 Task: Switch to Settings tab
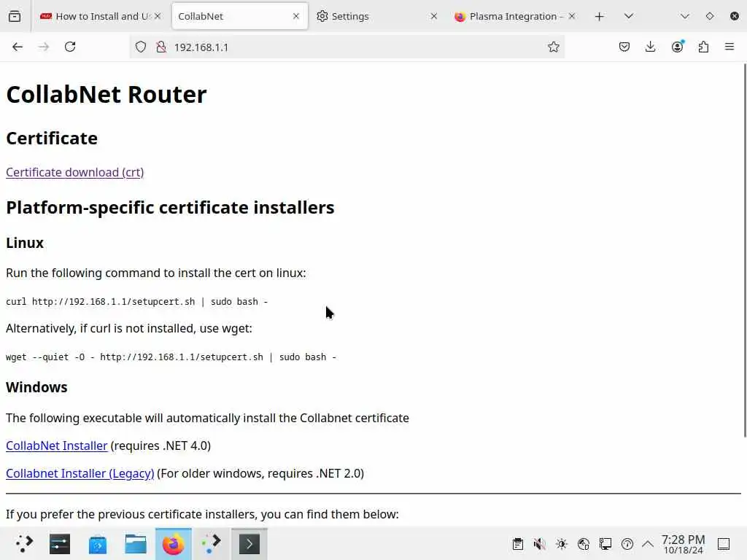coord(377,16)
